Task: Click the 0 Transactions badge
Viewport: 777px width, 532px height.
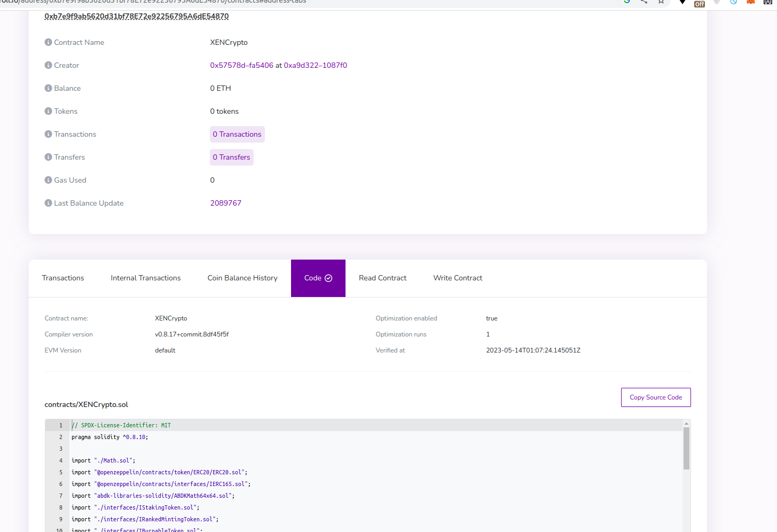Action: 237,134
